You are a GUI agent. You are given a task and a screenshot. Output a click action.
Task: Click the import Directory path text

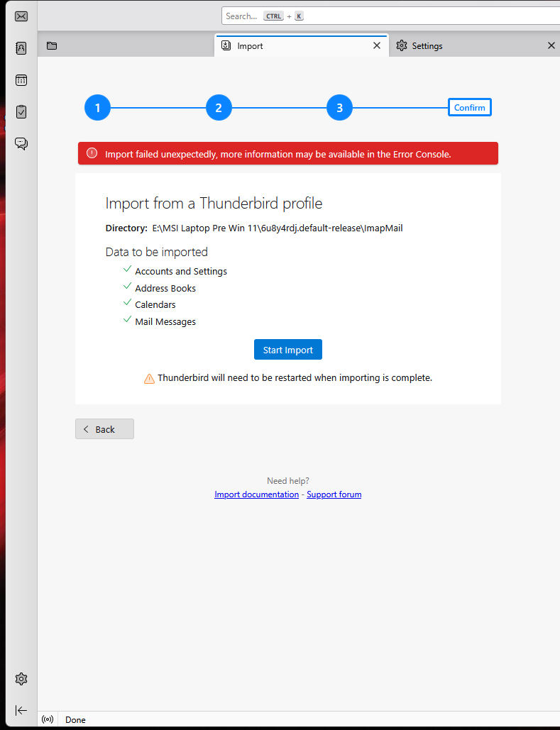pos(278,228)
